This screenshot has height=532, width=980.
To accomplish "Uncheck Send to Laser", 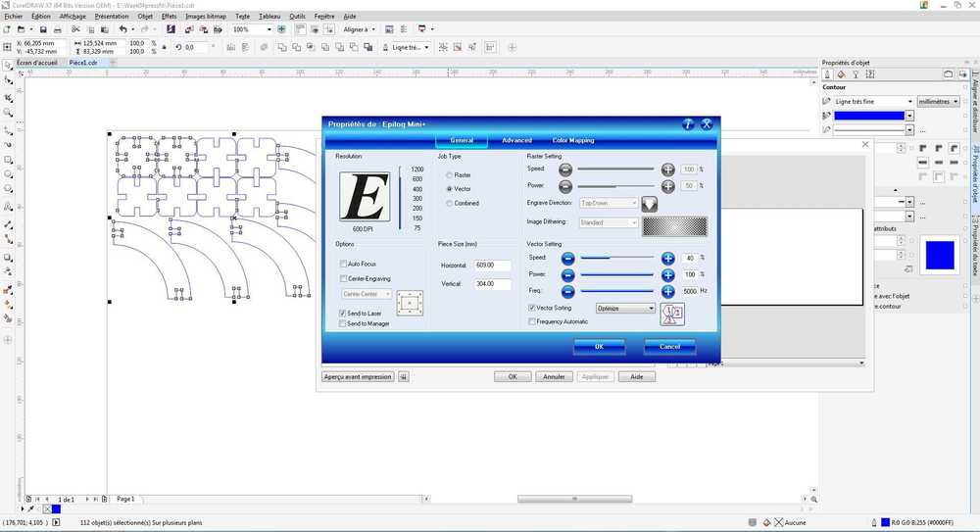I will (x=342, y=314).
